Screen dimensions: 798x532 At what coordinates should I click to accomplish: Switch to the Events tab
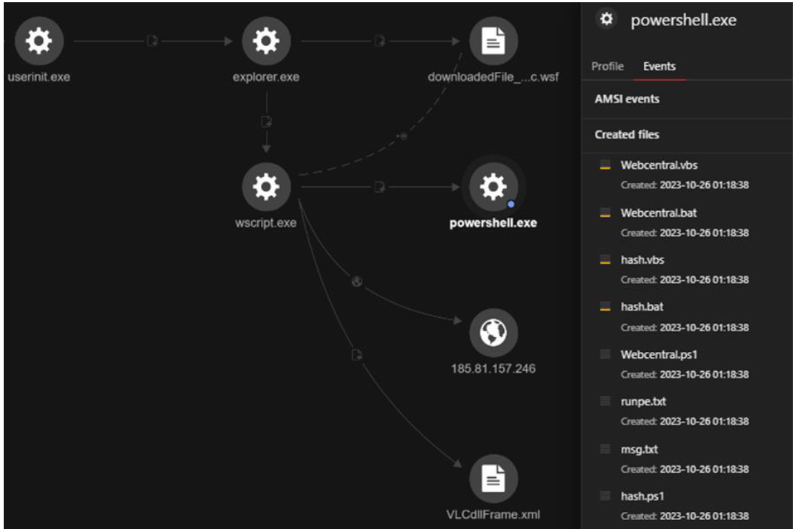coord(659,67)
